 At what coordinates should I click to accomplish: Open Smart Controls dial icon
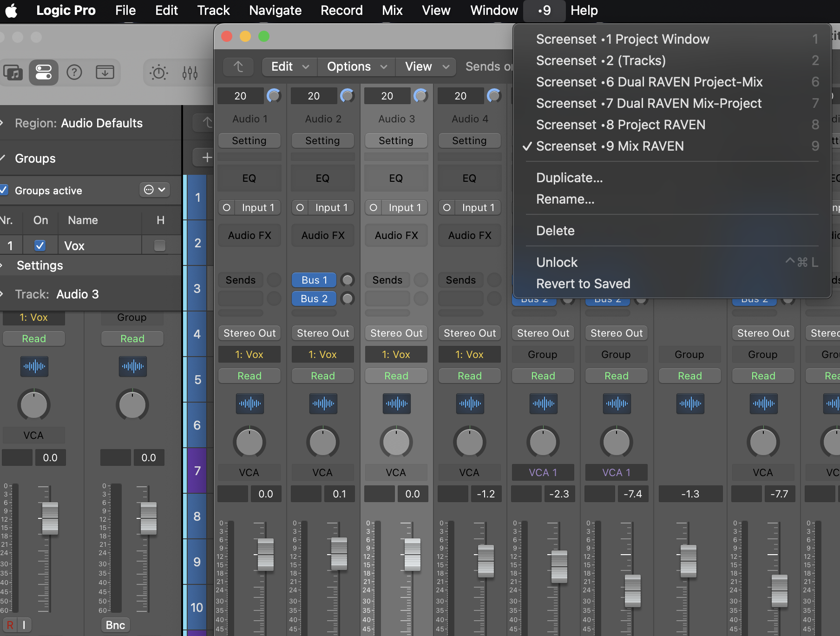point(159,73)
